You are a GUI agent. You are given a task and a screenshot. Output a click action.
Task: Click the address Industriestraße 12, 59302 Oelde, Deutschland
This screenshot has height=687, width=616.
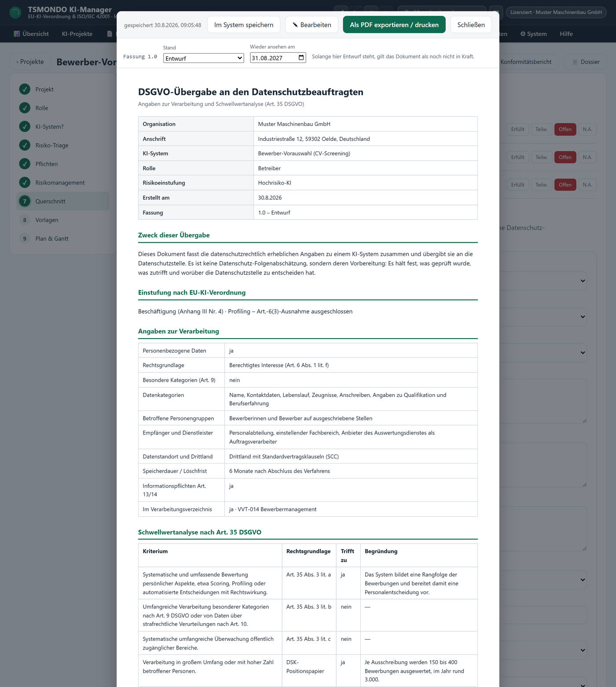click(314, 139)
